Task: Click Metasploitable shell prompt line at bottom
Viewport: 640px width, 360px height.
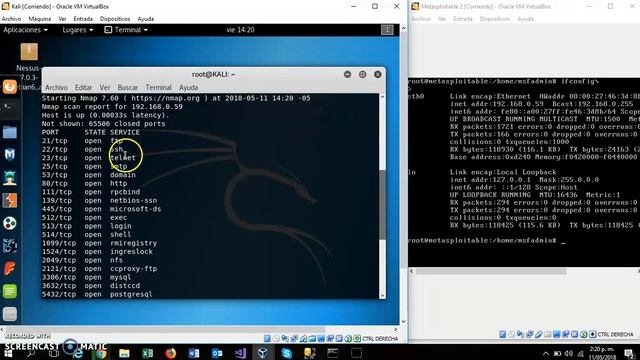Action: tap(487, 240)
